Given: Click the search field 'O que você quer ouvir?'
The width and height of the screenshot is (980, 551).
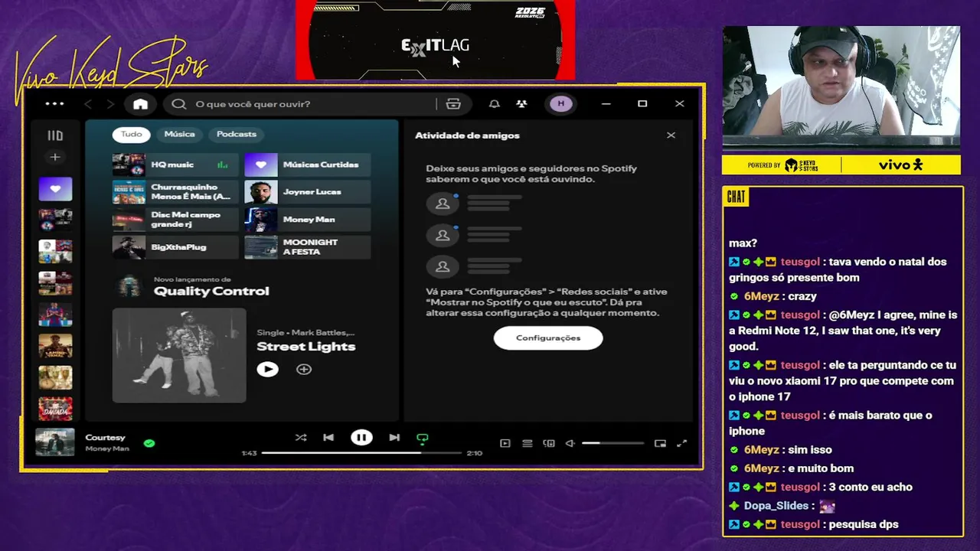Looking at the screenshot, I should pos(306,104).
